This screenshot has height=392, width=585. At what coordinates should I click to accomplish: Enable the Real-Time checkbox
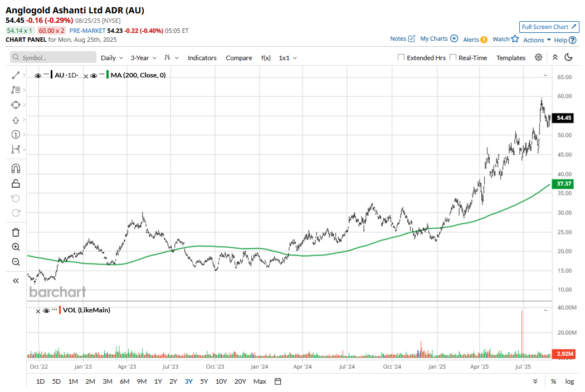pos(453,57)
